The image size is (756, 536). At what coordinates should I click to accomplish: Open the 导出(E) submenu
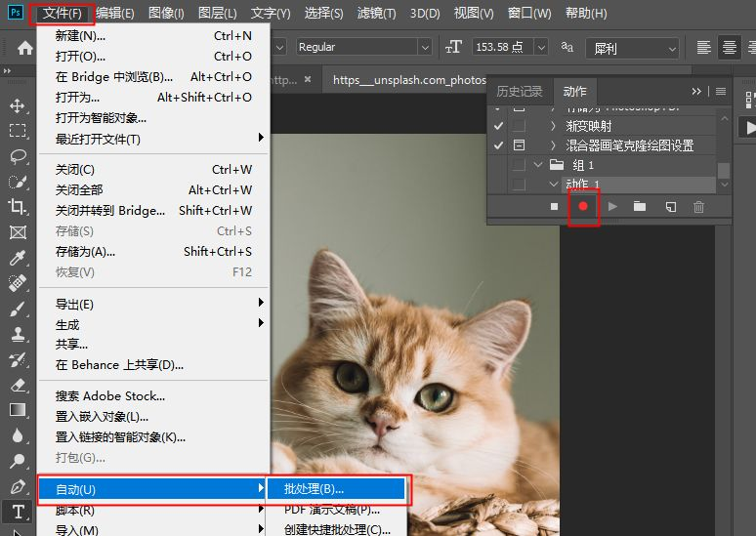pyautogui.click(x=153, y=305)
